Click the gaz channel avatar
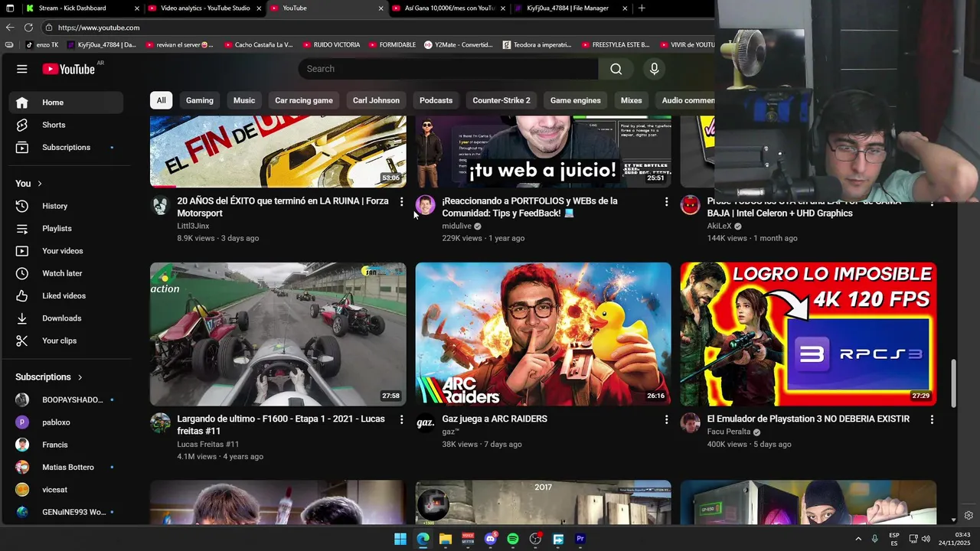This screenshot has height=551, width=980. pos(425,423)
